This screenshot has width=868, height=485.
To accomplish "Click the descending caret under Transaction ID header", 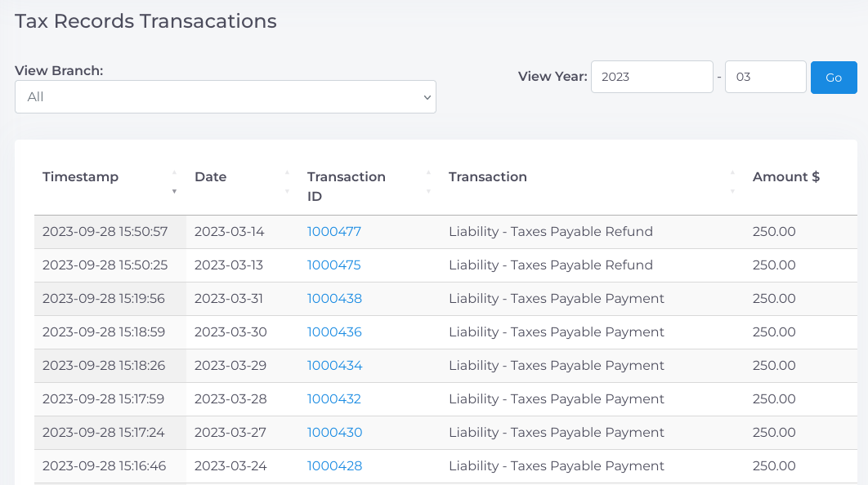I will [x=427, y=191].
